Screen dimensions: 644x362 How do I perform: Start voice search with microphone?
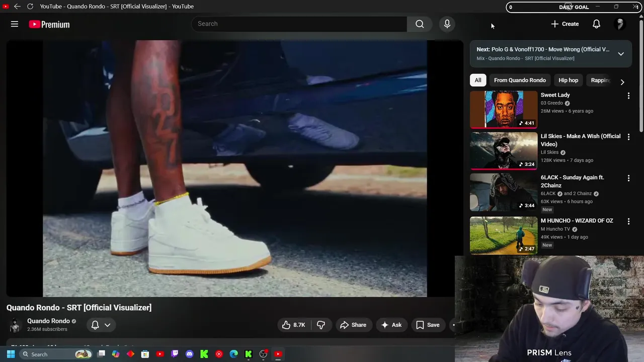click(447, 24)
